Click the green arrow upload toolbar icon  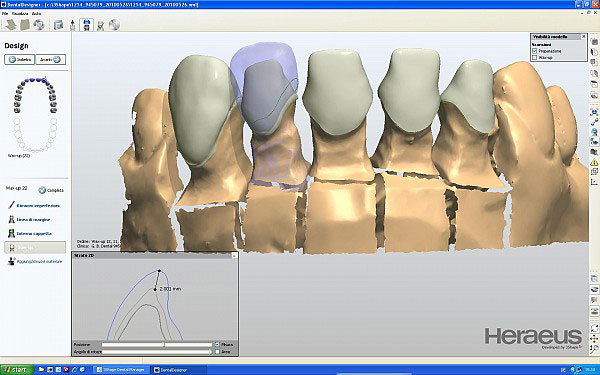(72, 25)
